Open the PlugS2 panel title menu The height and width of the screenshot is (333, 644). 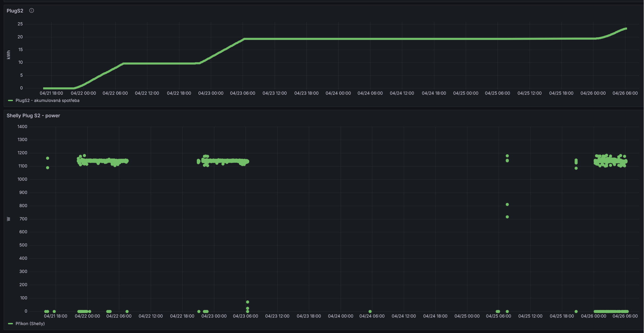click(x=15, y=11)
